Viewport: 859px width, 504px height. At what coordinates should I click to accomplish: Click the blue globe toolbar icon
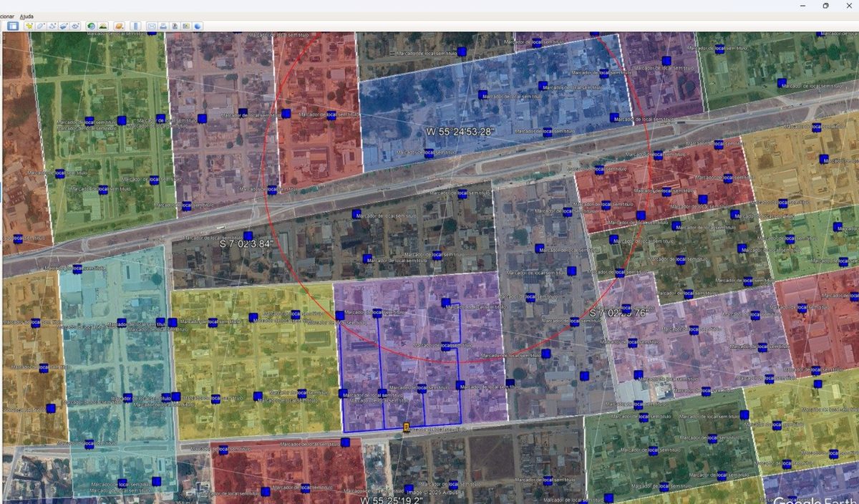[x=198, y=26]
